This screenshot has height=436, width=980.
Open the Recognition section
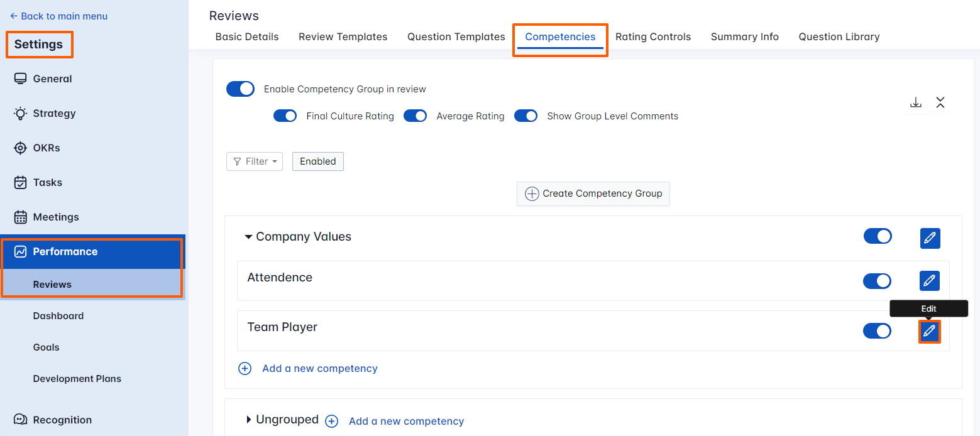click(63, 420)
